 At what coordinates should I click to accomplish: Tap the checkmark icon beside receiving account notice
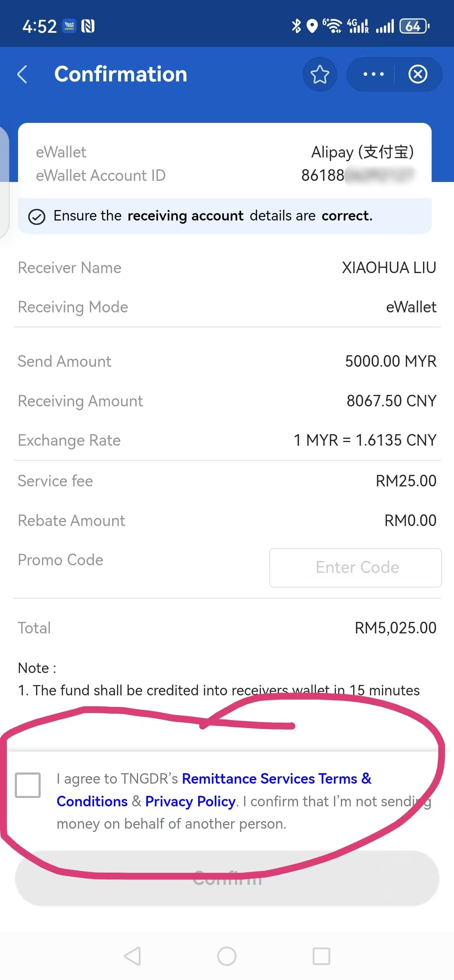click(x=37, y=217)
